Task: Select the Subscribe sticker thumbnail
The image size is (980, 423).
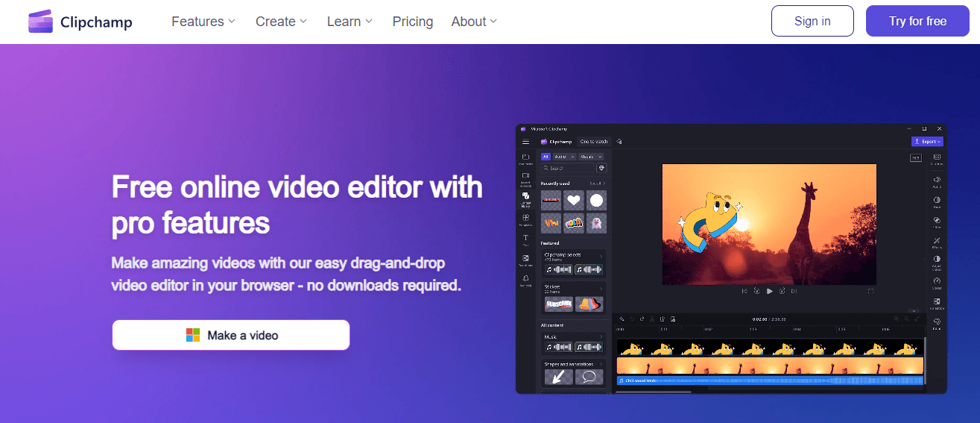Action: coord(559,304)
